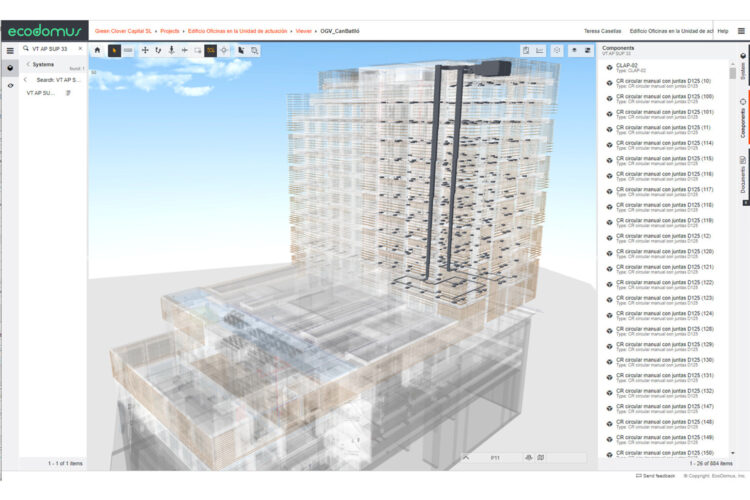Screen dimensions: 750x500
Task: Go back from Systems using chevron
Action: [x=28, y=64]
